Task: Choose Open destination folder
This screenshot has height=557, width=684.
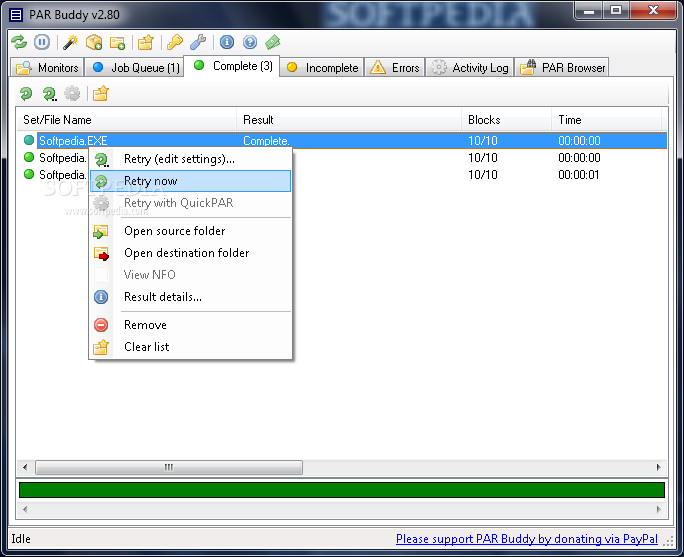Action: click(x=191, y=253)
